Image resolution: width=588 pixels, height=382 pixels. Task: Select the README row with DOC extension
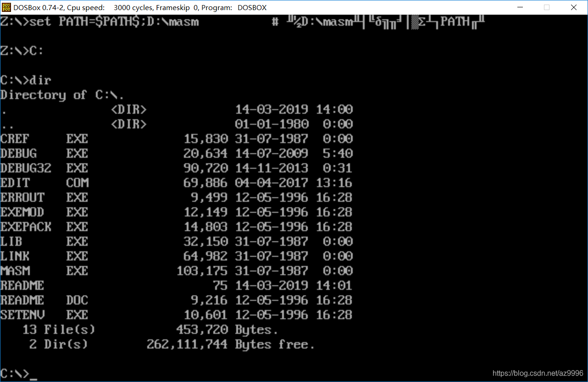176,300
